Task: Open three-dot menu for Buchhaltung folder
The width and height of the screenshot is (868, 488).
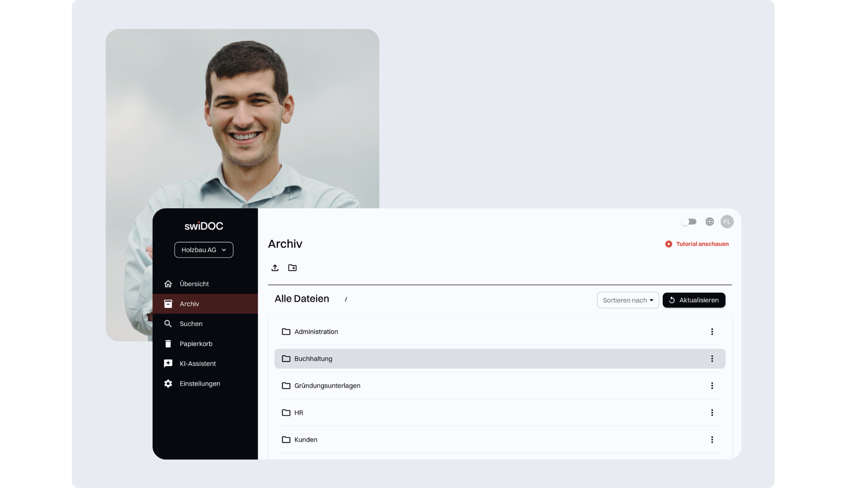Action: [x=712, y=359]
